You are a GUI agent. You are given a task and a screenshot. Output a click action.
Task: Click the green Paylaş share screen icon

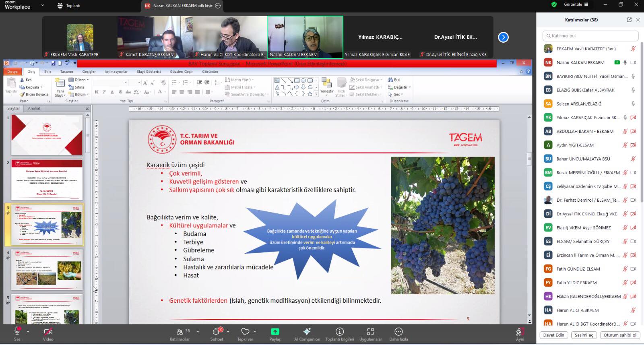[275, 332]
